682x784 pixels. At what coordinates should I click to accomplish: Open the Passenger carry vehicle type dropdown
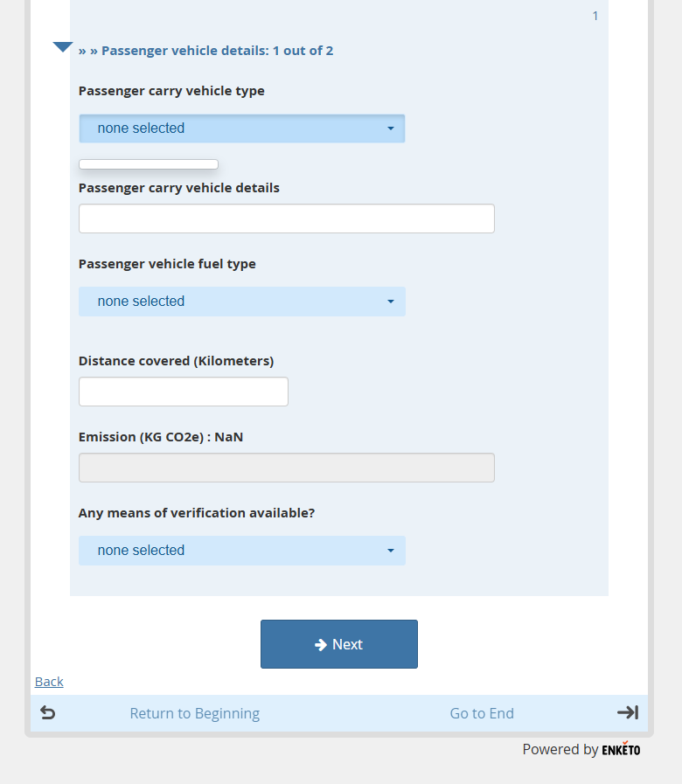[x=241, y=128]
